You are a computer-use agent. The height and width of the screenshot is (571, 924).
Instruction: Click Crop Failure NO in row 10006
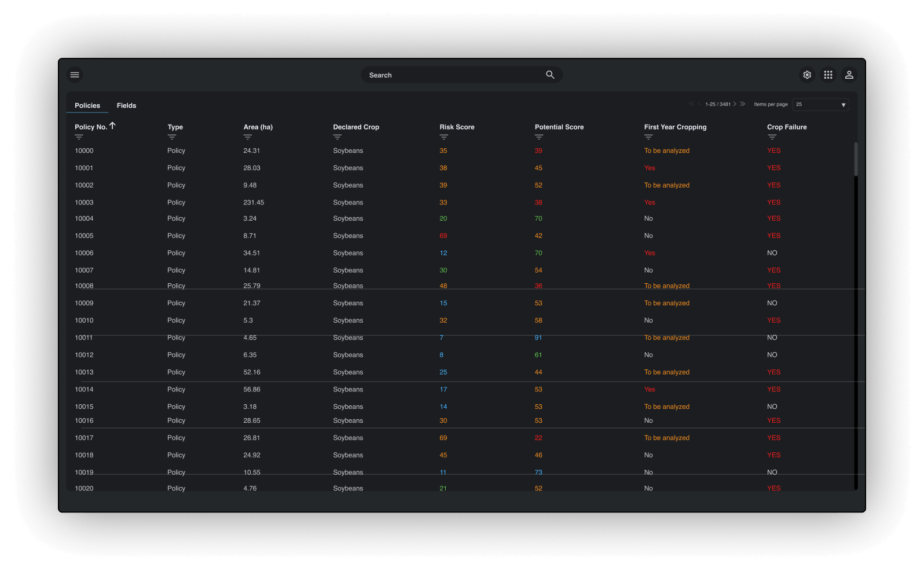[772, 253]
